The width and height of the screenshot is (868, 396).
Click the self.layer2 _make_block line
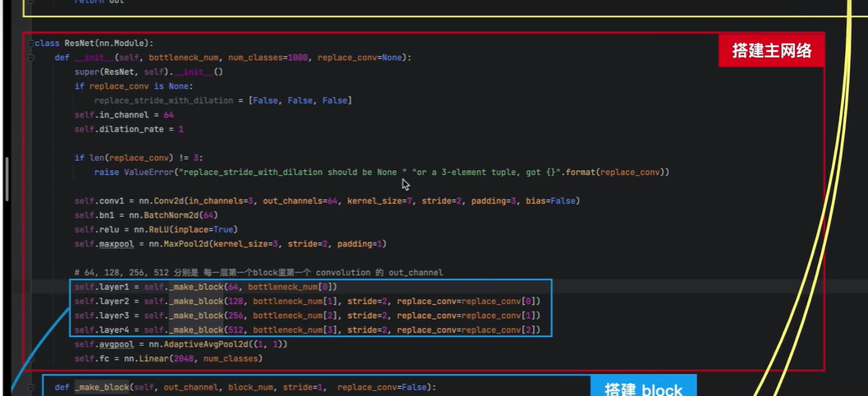(307, 302)
